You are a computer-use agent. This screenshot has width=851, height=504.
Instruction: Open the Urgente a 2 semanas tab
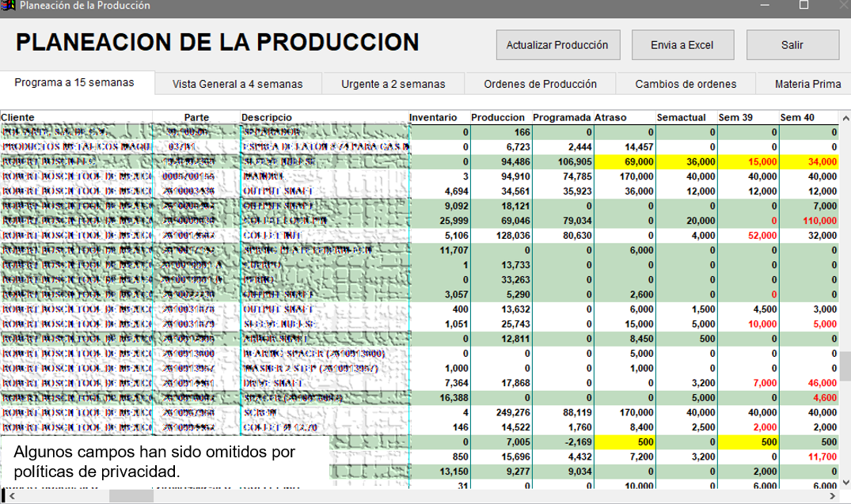click(393, 84)
